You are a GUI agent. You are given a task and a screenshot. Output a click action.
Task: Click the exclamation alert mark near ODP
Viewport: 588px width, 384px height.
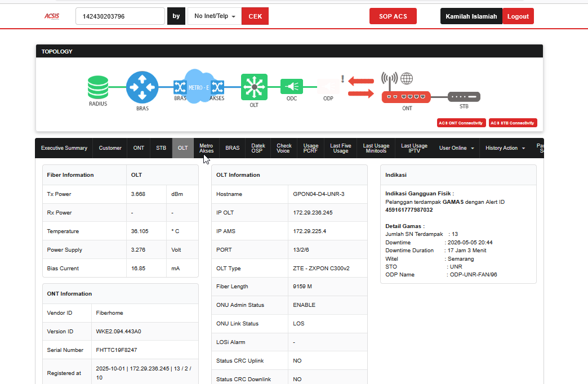(x=342, y=79)
